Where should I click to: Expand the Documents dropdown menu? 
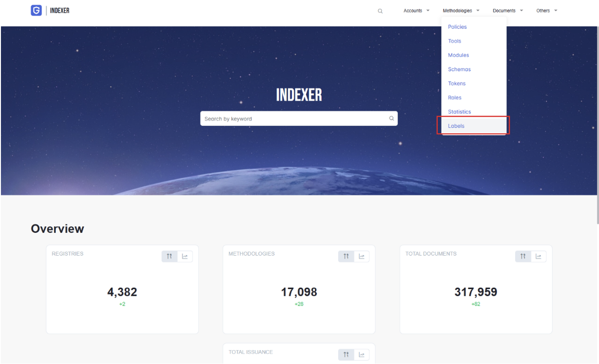(507, 11)
